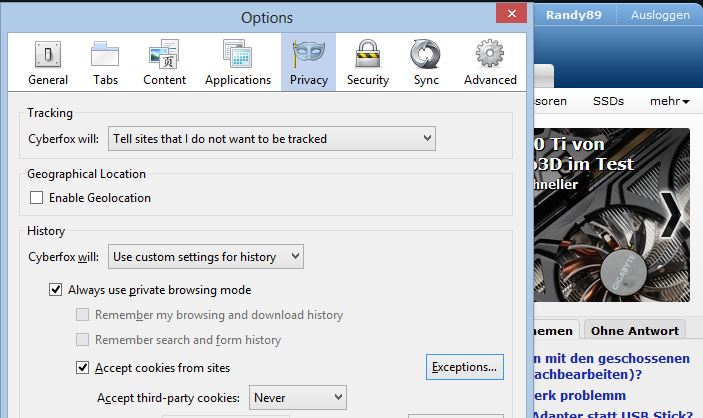
Task: Open the Sync options pane
Action: point(426,62)
